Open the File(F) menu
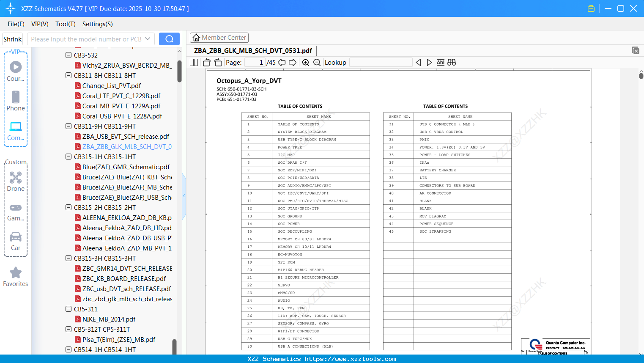Image resolution: width=644 pixels, height=363 pixels. point(16,24)
